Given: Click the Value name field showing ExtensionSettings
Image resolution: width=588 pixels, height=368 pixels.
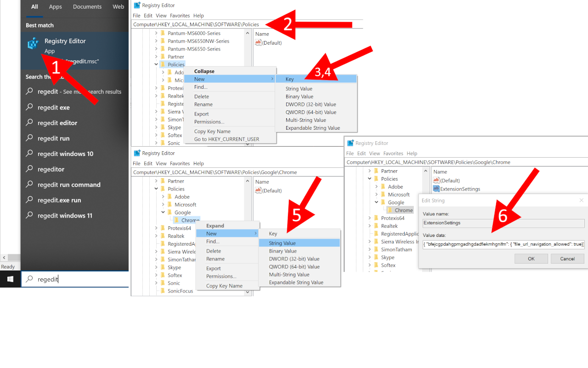Looking at the screenshot, I should (x=503, y=223).
